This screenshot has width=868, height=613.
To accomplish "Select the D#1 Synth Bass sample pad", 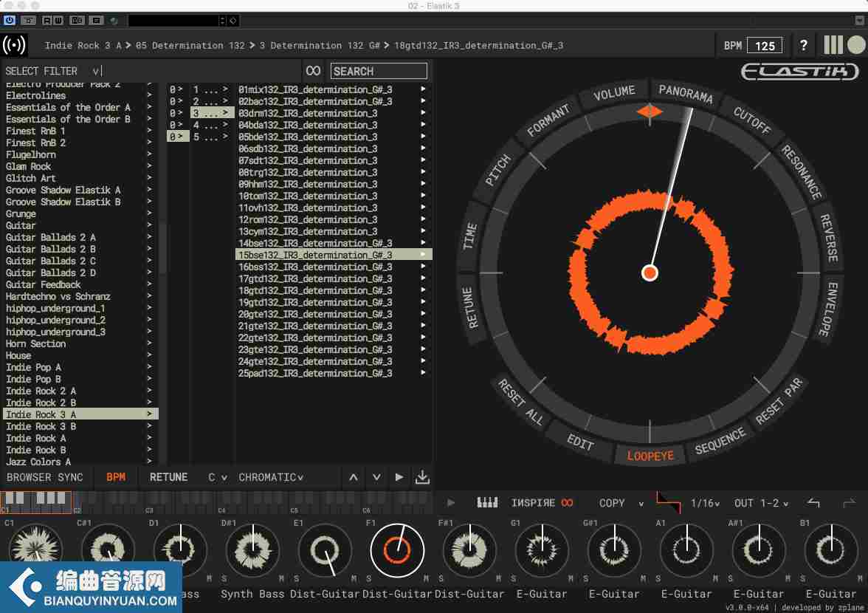I will (x=252, y=550).
